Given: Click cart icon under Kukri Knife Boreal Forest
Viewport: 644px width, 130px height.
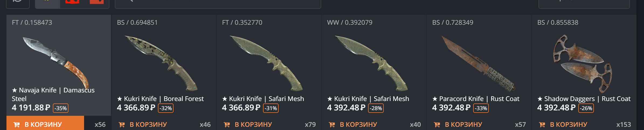Looking at the screenshot, I should [x=122, y=125].
